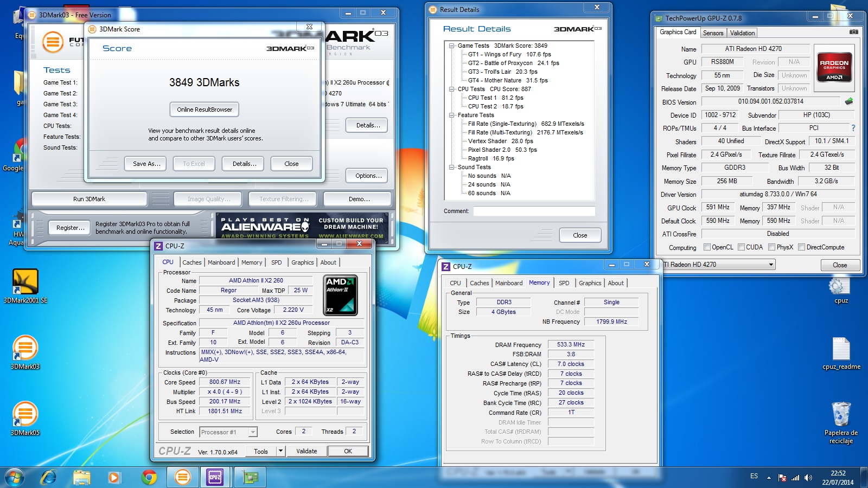Open Radeon HD 4270 GPU selector dropdown

(x=771, y=265)
